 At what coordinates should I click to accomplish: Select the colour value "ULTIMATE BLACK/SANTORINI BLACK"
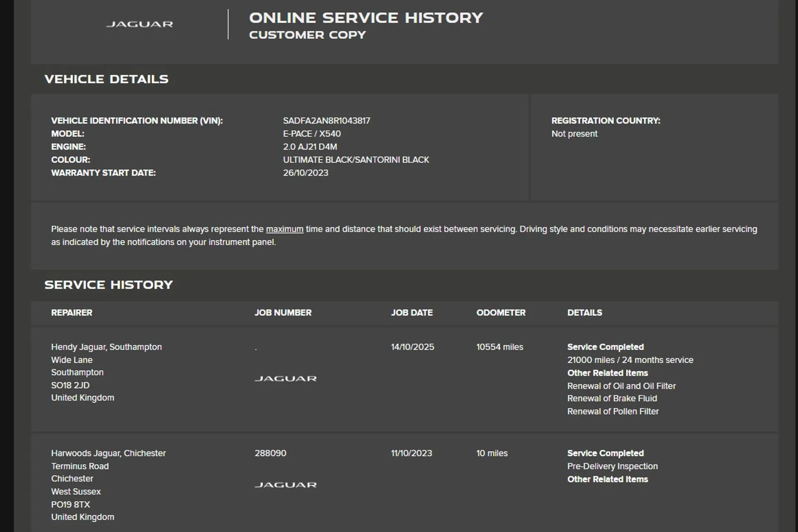(356, 160)
